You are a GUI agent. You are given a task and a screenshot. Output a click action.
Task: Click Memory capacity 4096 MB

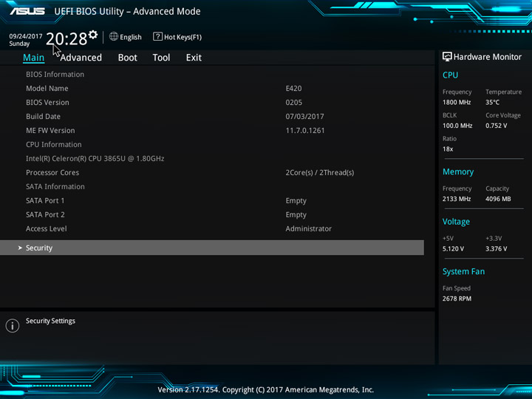coord(498,199)
